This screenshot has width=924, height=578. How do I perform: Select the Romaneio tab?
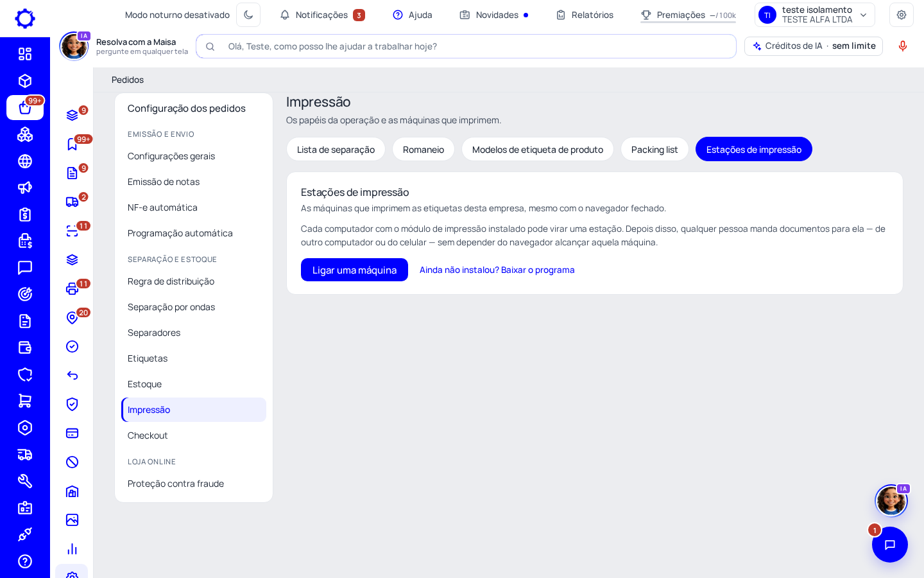pos(424,150)
